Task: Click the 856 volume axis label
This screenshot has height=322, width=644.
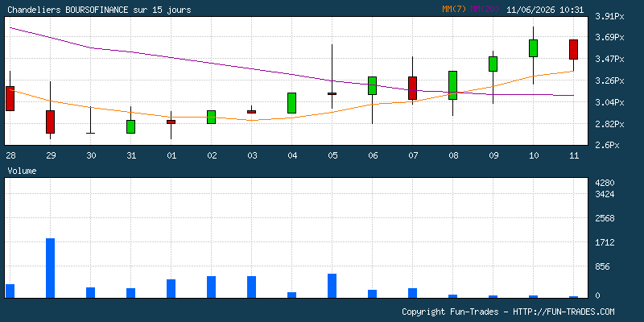Action: [602, 266]
